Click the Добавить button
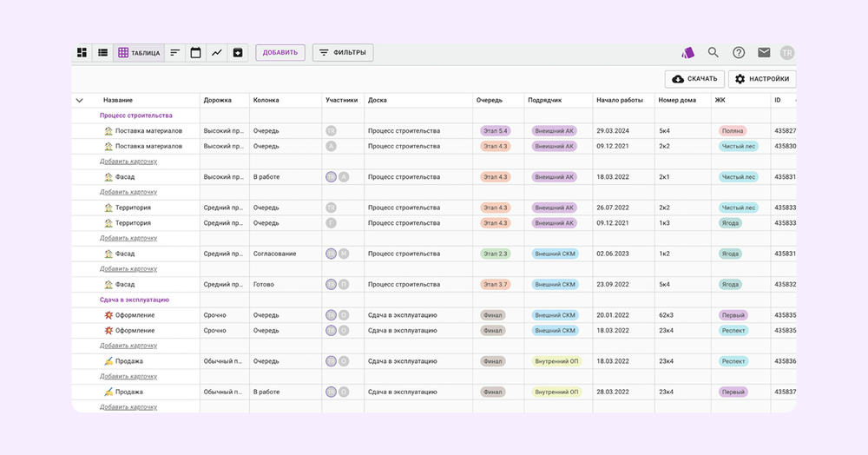The image size is (868, 455). (280, 53)
